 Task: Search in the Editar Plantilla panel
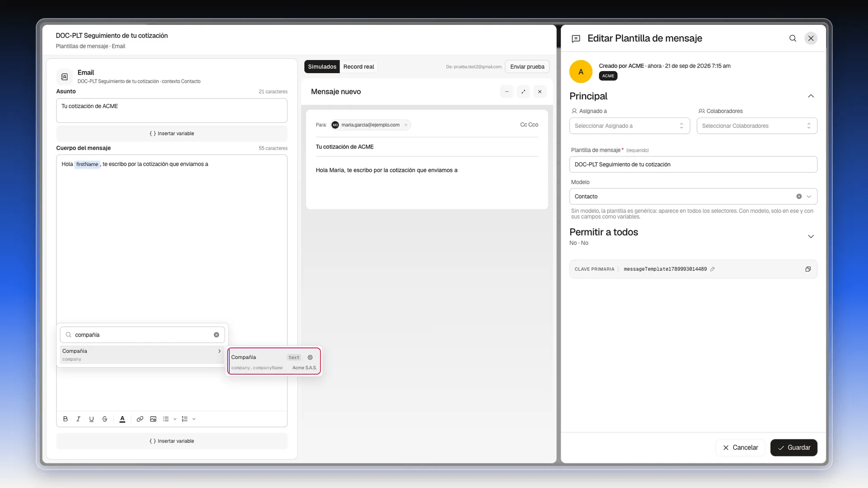tap(793, 38)
